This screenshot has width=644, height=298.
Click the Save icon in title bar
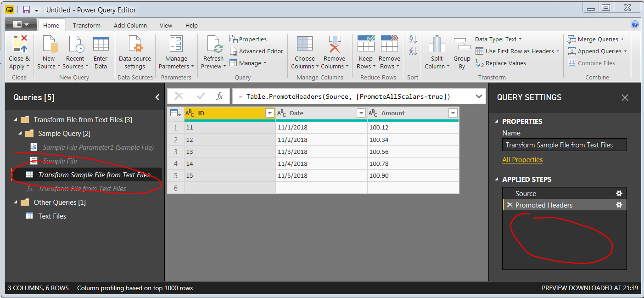27,10
